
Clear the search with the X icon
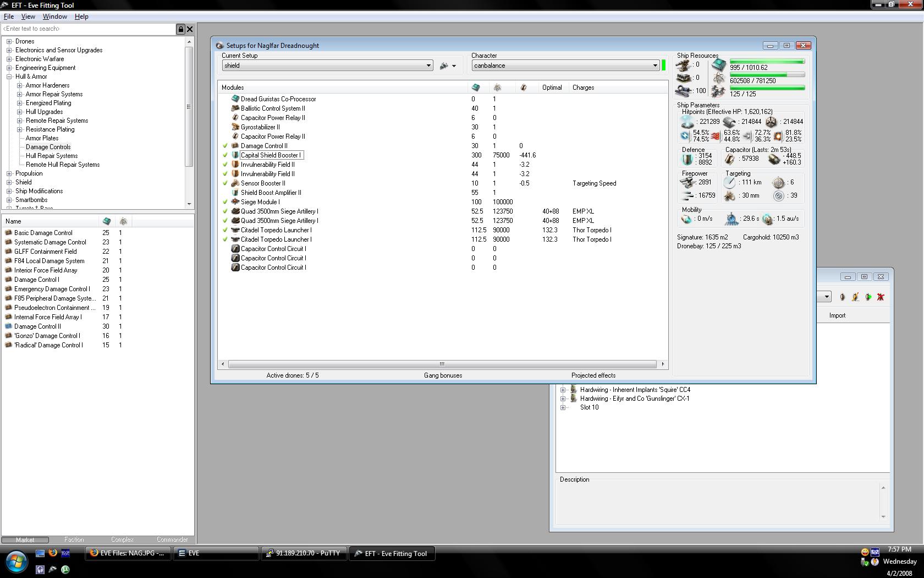click(x=190, y=29)
